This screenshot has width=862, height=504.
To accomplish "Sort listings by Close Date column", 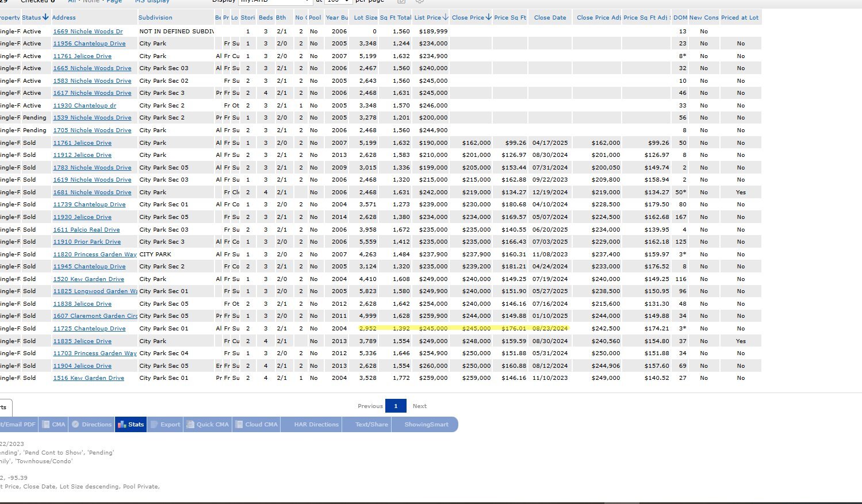I will tap(550, 17).
